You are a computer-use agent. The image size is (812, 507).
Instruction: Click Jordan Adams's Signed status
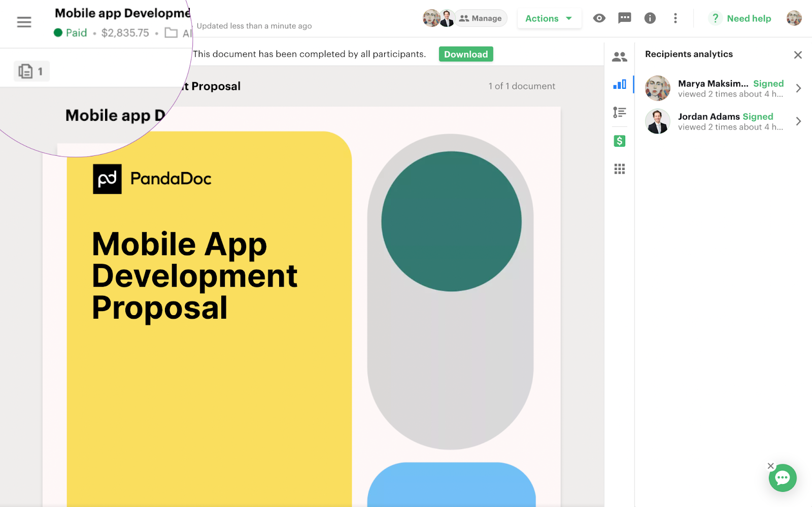(758, 117)
